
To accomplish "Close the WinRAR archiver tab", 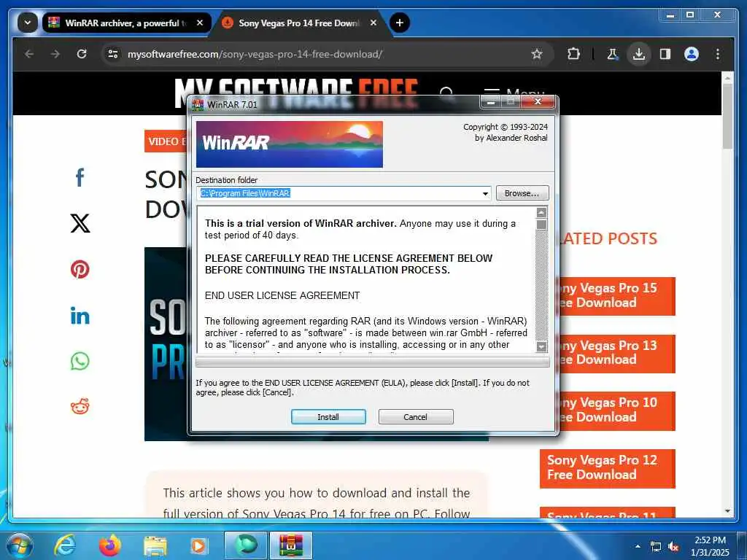I will 200,23.
